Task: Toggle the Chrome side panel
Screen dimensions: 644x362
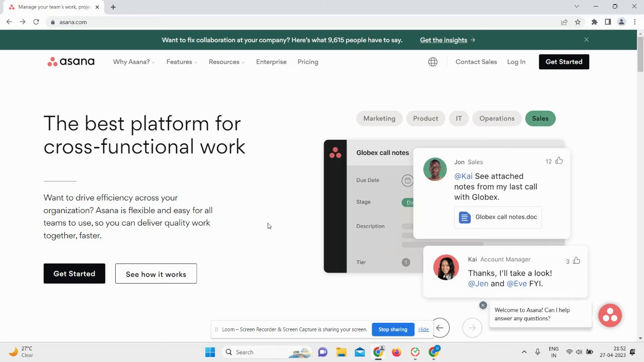Action: point(608,22)
